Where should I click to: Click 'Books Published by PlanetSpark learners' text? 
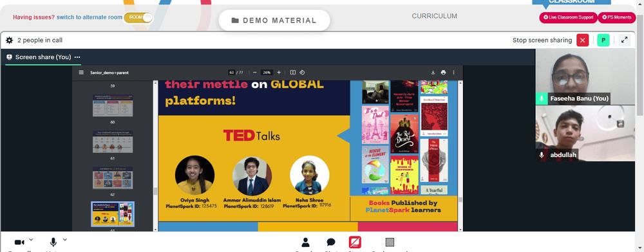[403, 206]
